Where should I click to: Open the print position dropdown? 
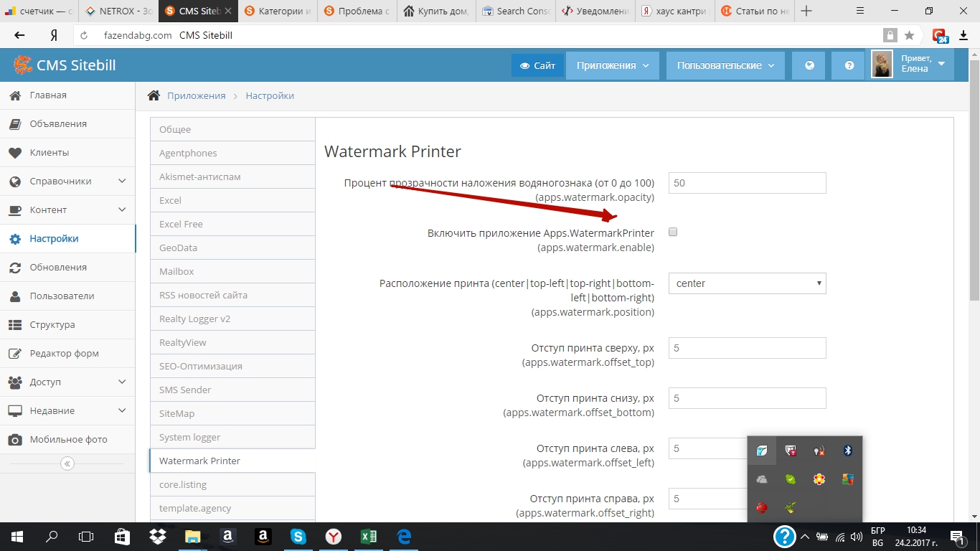coord(747,283)
